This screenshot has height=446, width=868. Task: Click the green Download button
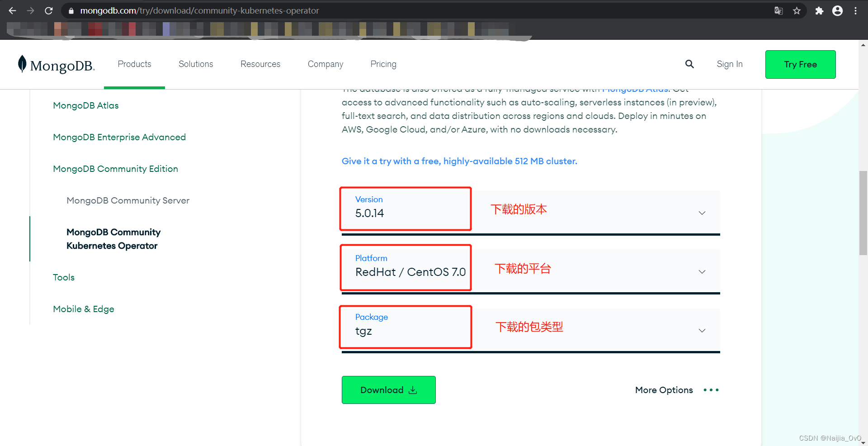[x=388, y=390]
